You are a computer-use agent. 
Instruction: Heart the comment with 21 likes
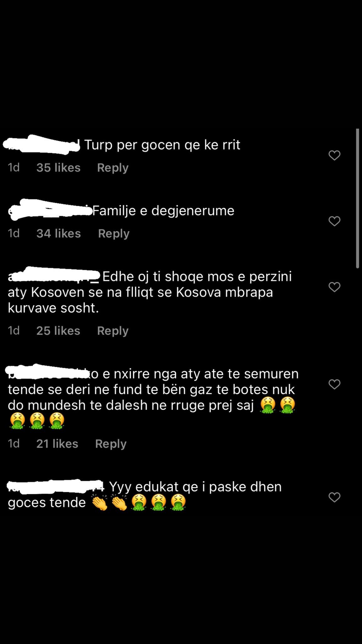(x=334, y=384)
